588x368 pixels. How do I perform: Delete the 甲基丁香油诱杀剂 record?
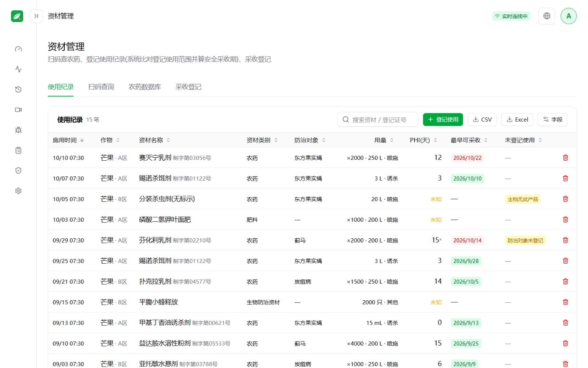pos(565,323)
